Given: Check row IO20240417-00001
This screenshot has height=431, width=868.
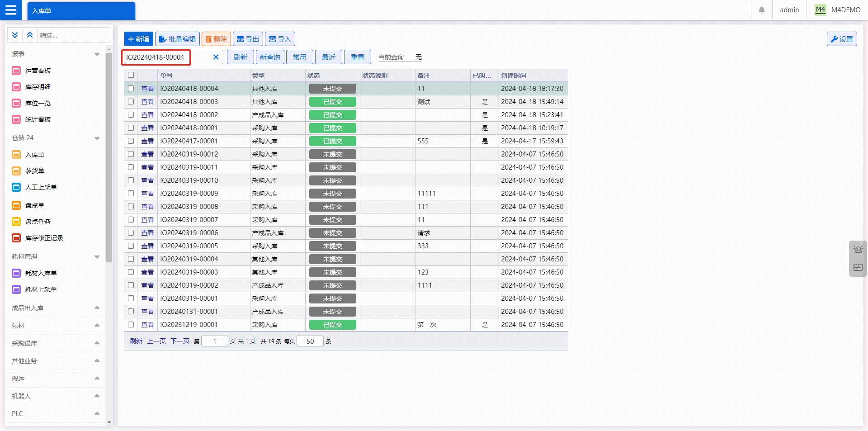Looking at the screenshot, I should pyautogui.click(x=131, y=141).
